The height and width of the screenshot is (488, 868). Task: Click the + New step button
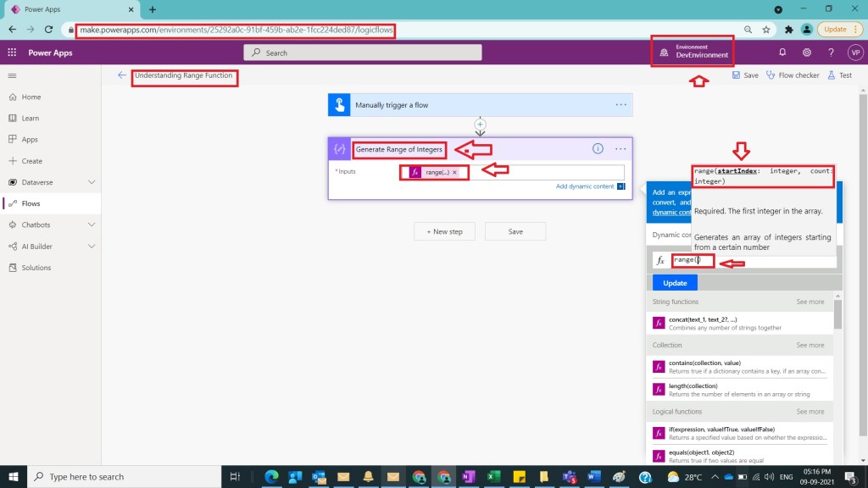click(x=444, y=231)
